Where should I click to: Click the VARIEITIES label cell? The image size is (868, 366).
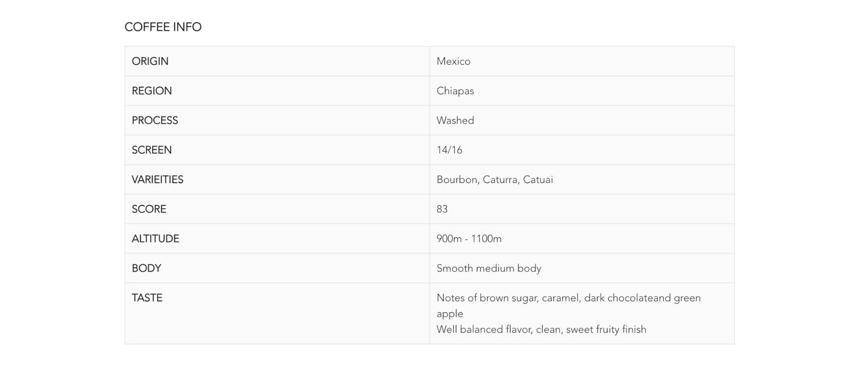point(157,179)
